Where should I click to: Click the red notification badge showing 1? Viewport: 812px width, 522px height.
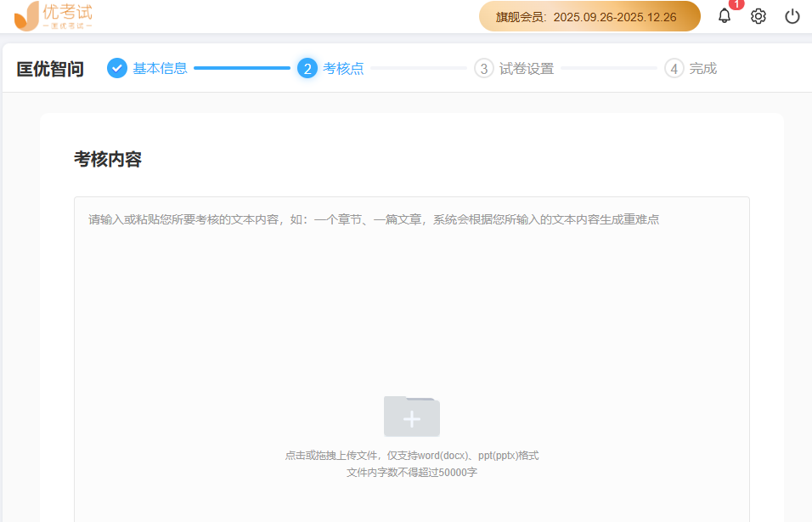[736, 6]
